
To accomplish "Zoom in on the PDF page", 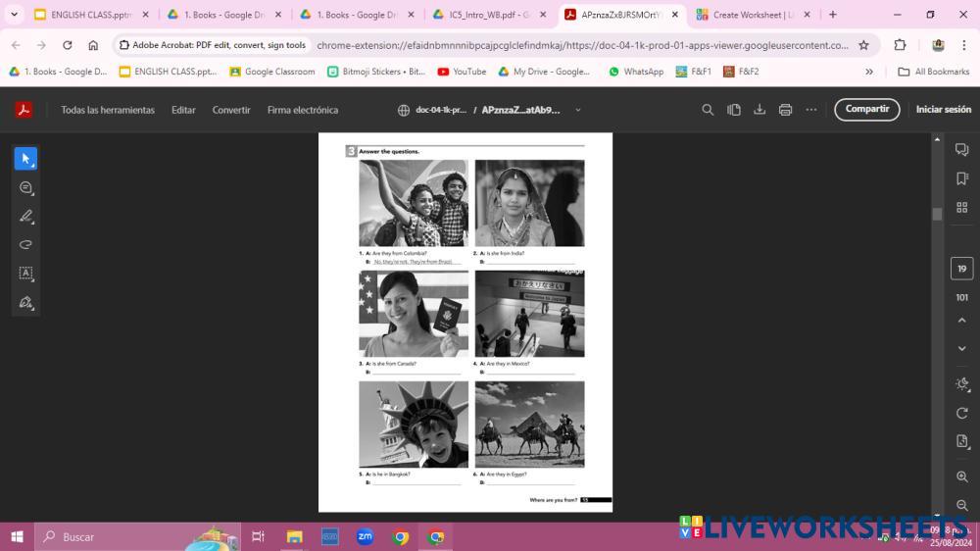I will (961, 476).
